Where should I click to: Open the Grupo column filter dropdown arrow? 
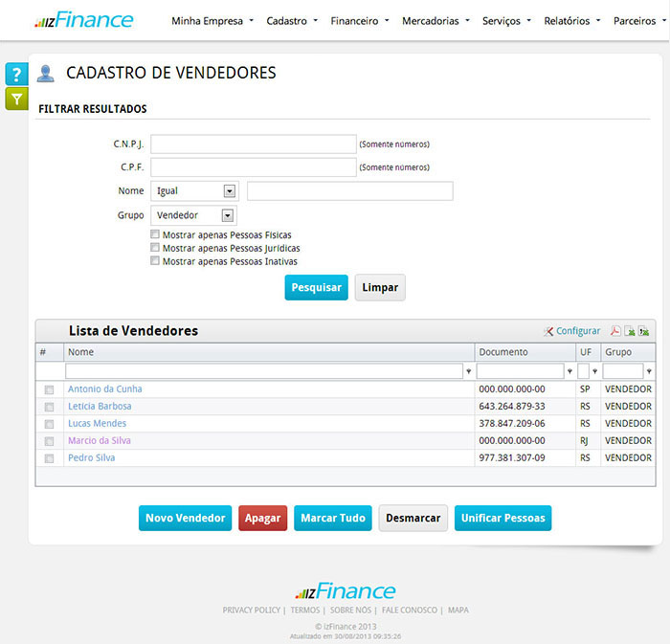[649, 371]
